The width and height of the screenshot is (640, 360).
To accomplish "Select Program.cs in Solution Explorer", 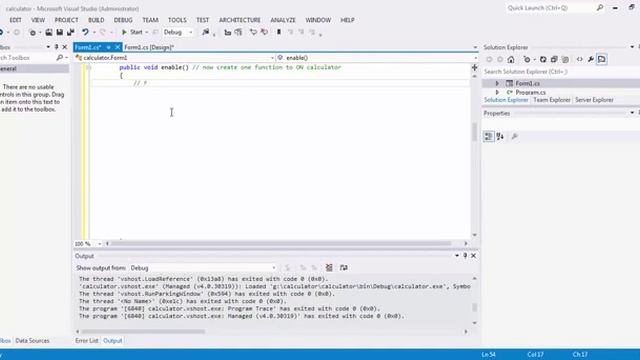I will (530, 93).
